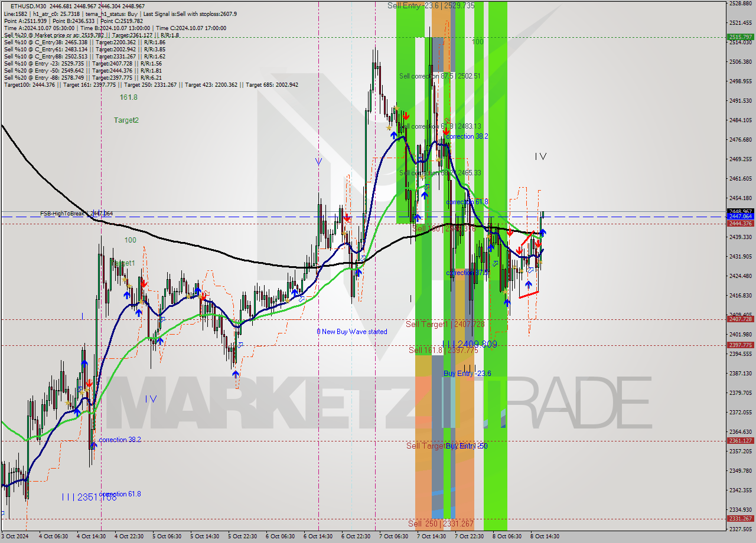756x543 pixels.
Task: Click 'Sell correction 87.5 | 2502.51' label
Action: point(439,76)
